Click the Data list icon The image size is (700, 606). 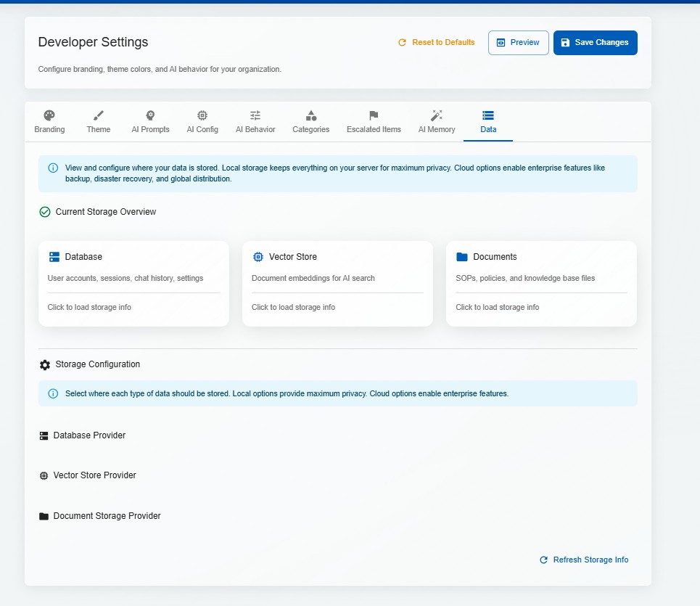pyautogui.click(x=487, y=115)
